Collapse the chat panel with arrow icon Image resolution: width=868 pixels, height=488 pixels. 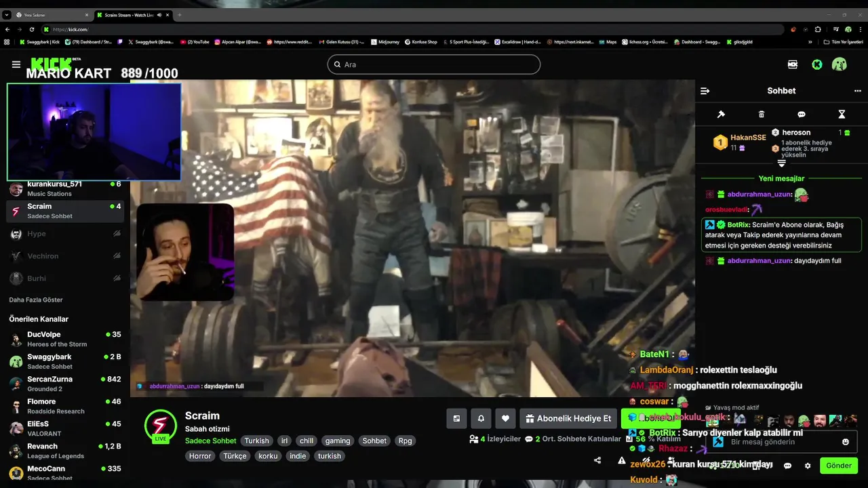[x=705, y=91]
